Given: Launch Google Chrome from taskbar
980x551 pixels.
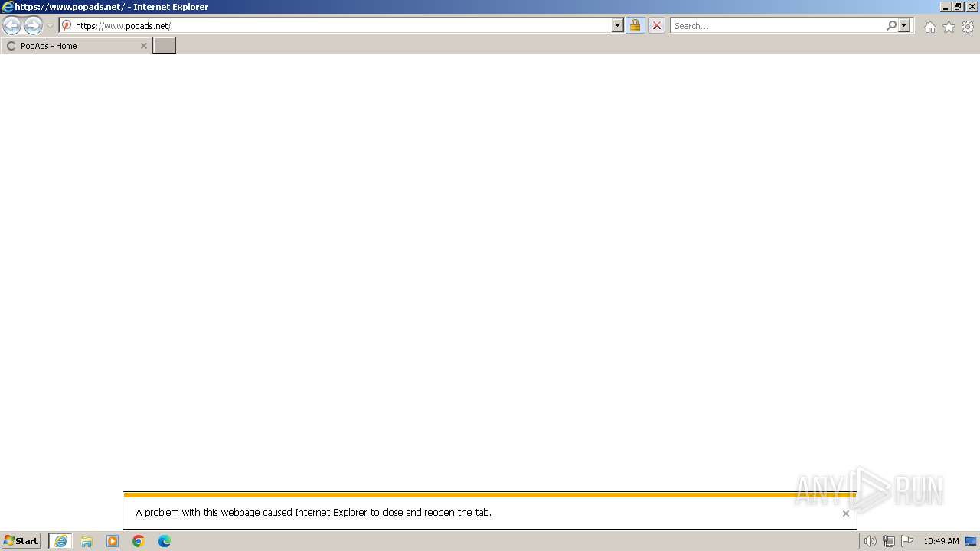Looking at the screenshot, I should click(x=139, y=541).
